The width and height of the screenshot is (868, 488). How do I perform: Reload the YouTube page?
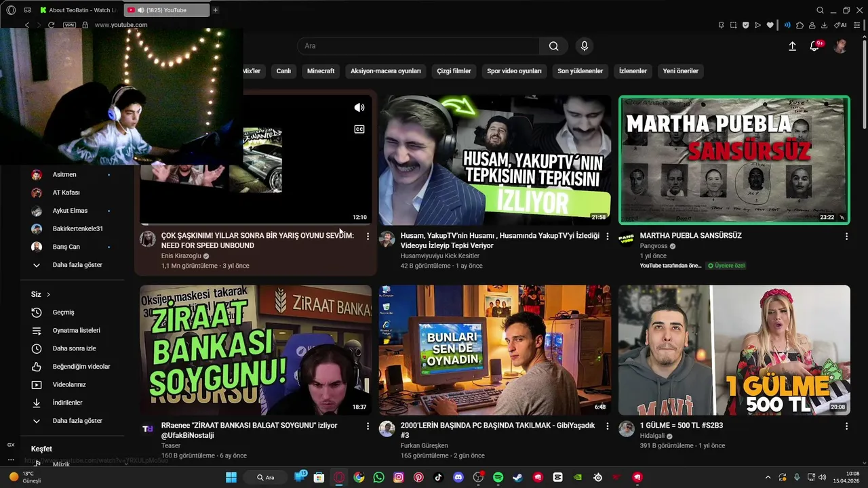point(51,25)
